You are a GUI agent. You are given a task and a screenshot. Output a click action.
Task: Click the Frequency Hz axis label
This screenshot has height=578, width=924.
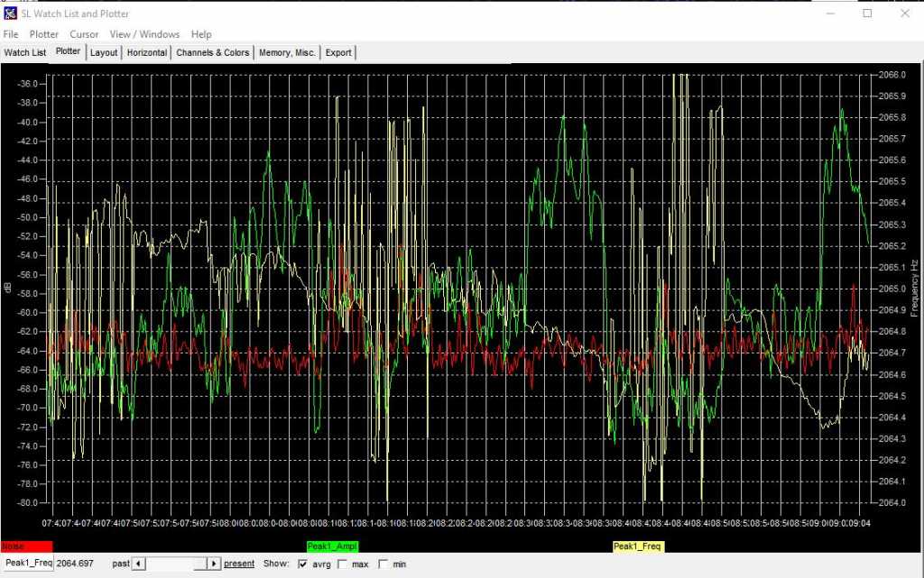point(914,289)
